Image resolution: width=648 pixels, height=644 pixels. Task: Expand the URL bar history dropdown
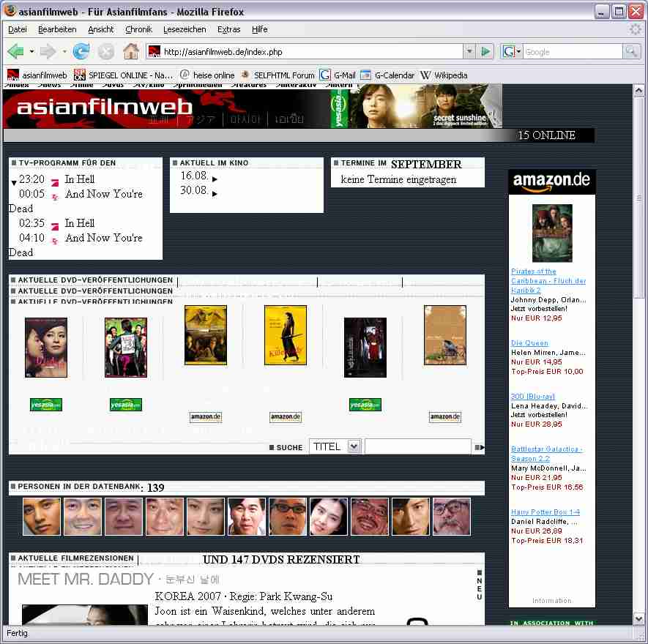coord(469,52)
